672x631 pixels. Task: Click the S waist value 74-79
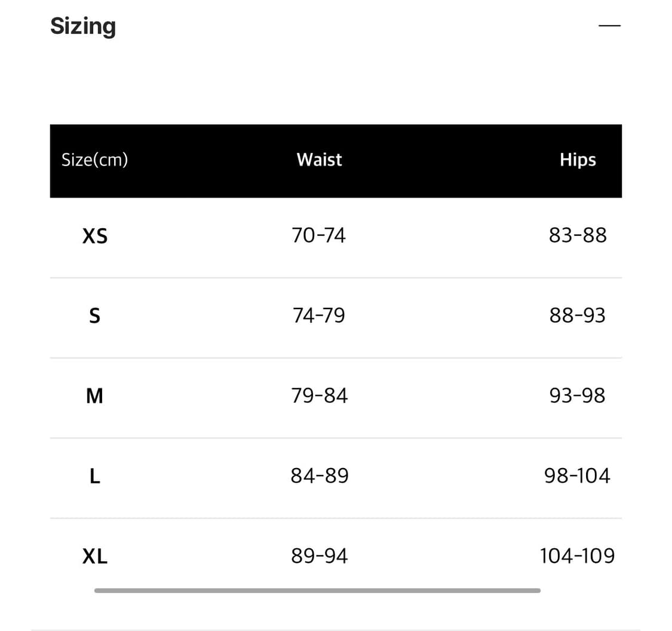click(319, 315)
